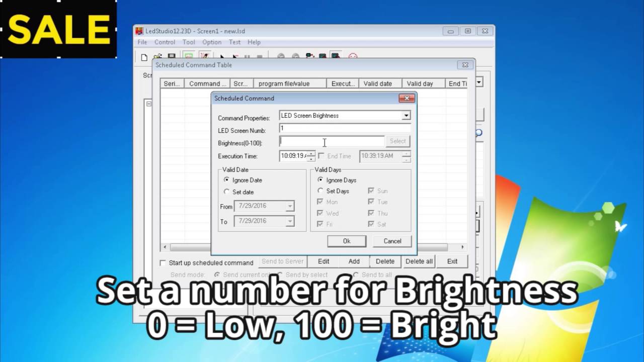Click the table's right scroll arrow
The height and width of the screenshot is (362, 644).
(x=463, y=247)
